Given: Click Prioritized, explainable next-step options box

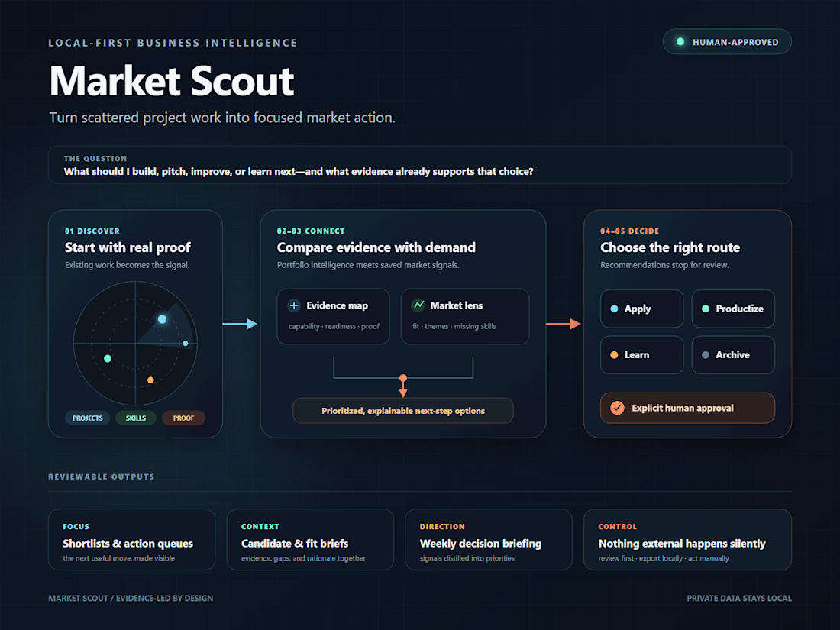Looking at the screenshot, I should point(403,411).
